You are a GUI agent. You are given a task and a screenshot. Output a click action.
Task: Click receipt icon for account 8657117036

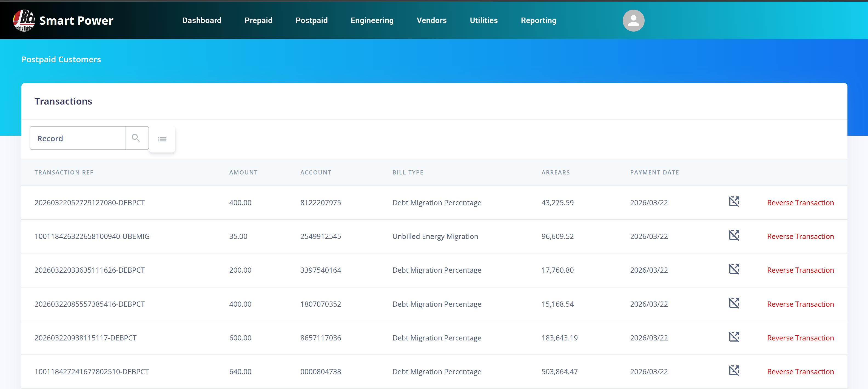(x=734, y=337)
